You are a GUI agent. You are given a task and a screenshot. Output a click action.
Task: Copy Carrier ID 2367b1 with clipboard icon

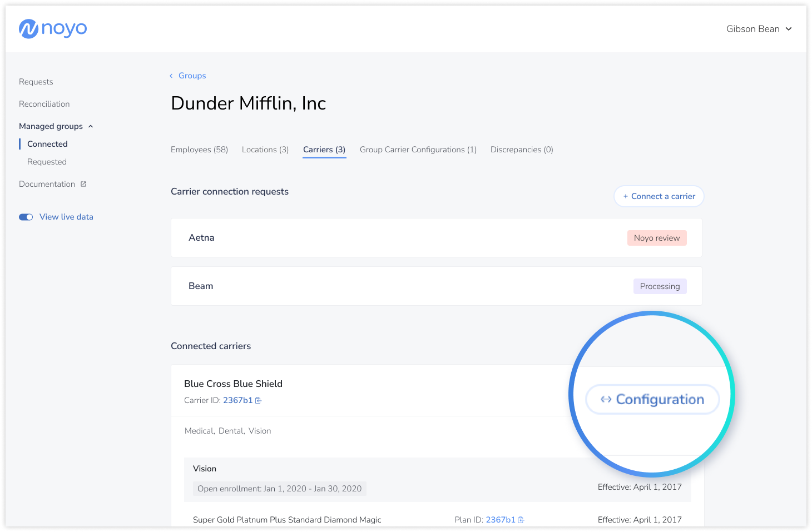[258, 400]
